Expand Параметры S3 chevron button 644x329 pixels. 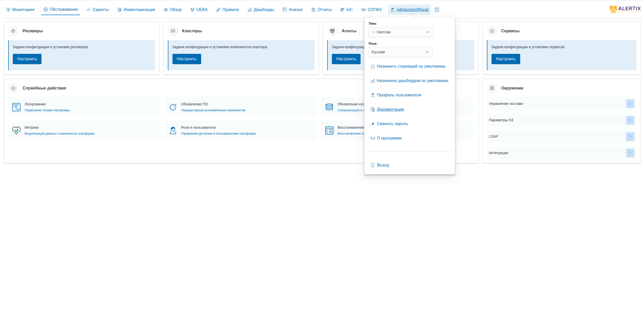tap(630, 120)
